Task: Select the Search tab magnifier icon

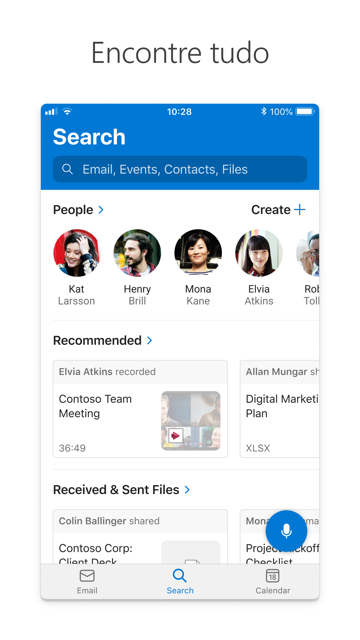Action: [180, 576]
